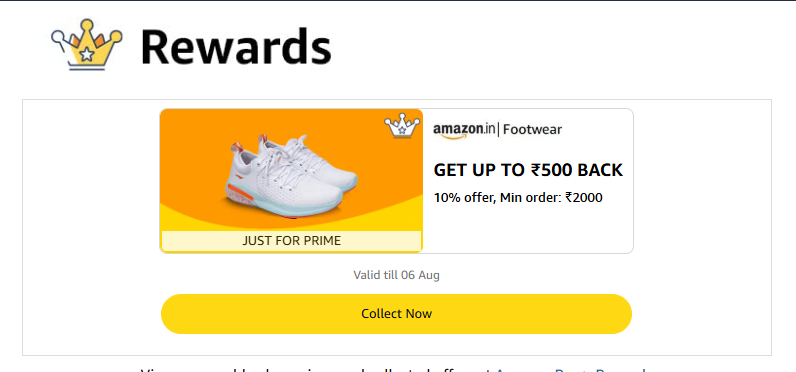Image resolution: width=796 pixels, height=372 pixels.
Task: Click the Footwear category label
Action: point(533,130)
